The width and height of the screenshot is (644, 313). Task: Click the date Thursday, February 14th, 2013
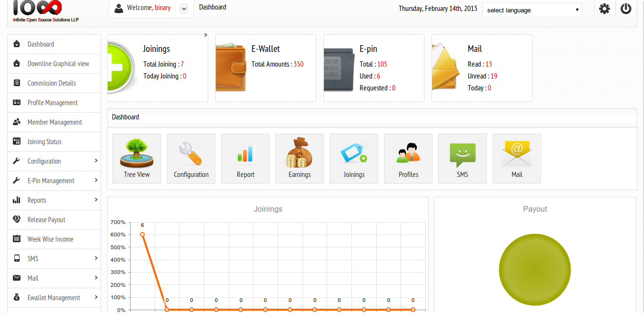(x=438, y=9)
